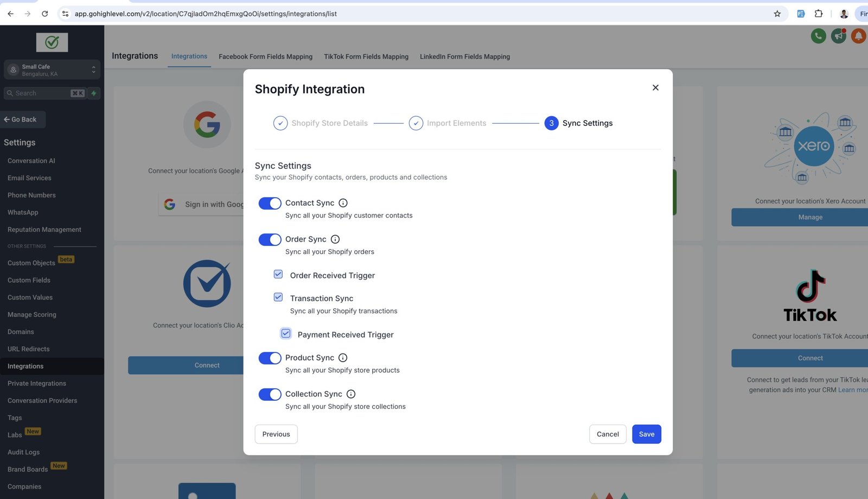The width and height of the screenshot is (868, 499).
Task: Click the Previous button in the dialog
Action: coord(276,434)
